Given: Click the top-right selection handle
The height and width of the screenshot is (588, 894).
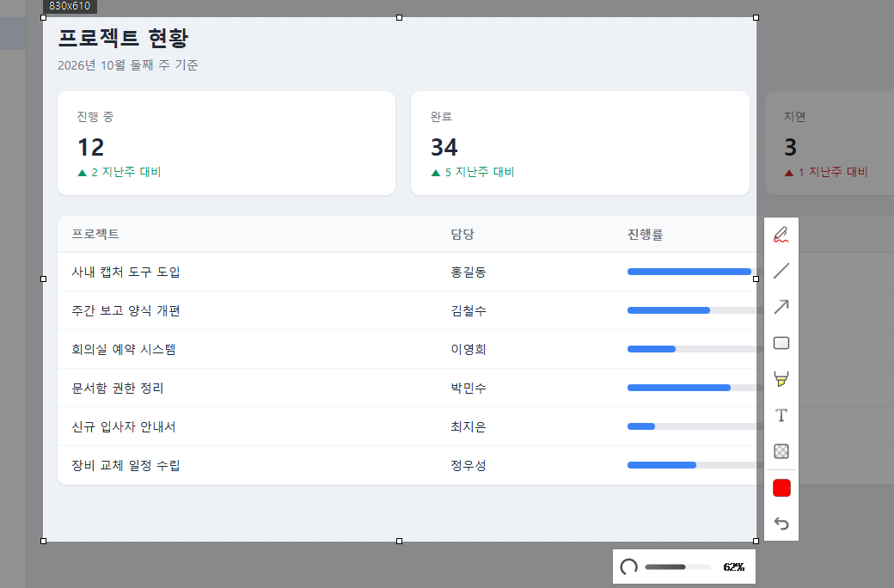Looking at the screenshot, I should tap(756, 18).
